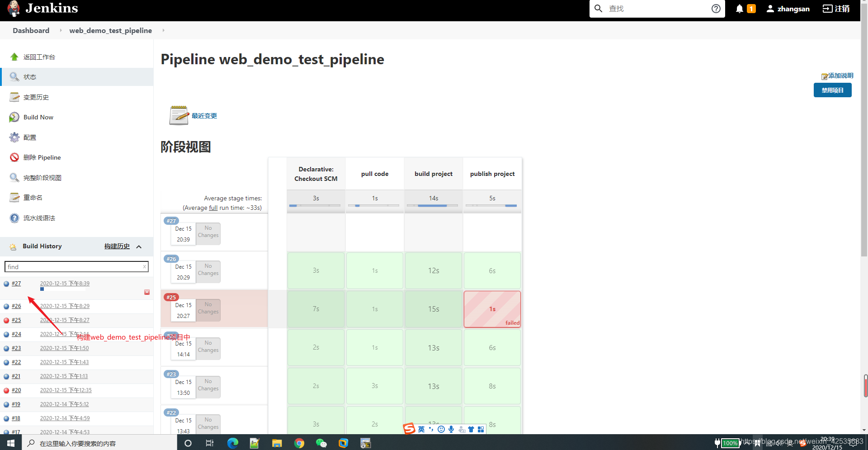This screenshot has height=450, width=868.
Task: Open the zhangsan user profile
Action: 788,9
